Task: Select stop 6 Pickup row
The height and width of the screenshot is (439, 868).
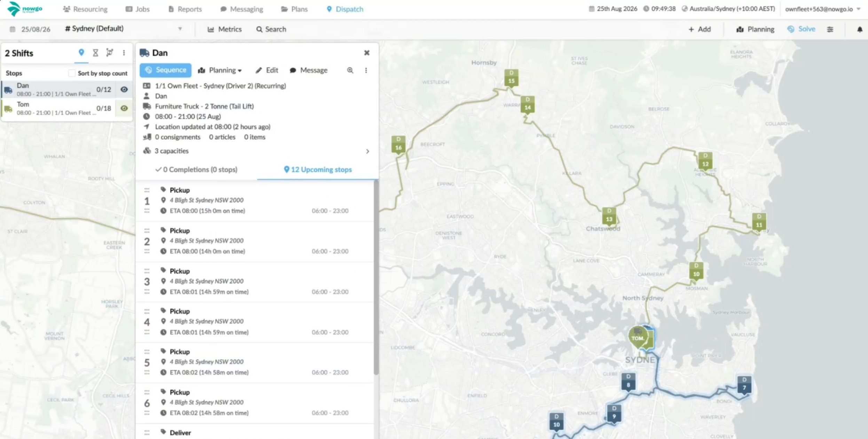Action: tap(255, 403)
